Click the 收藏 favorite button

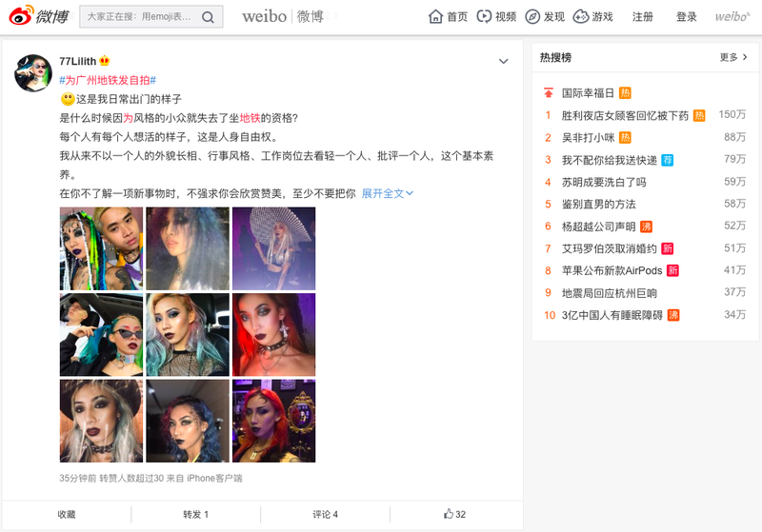pos(67,514)
